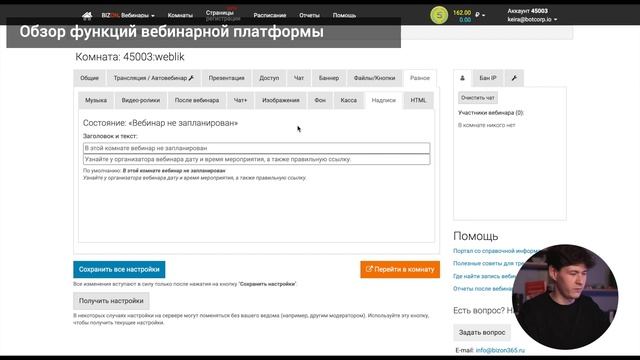Screen dimensions: 640x360
Task: Click the green coin balance icon
Action: tap(439, 15)
